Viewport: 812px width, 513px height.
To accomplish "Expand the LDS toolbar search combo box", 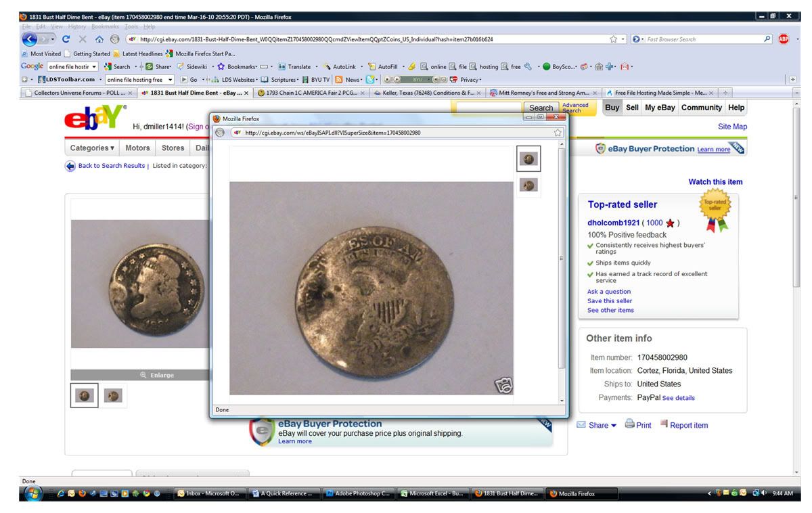I will pos(171,80).
